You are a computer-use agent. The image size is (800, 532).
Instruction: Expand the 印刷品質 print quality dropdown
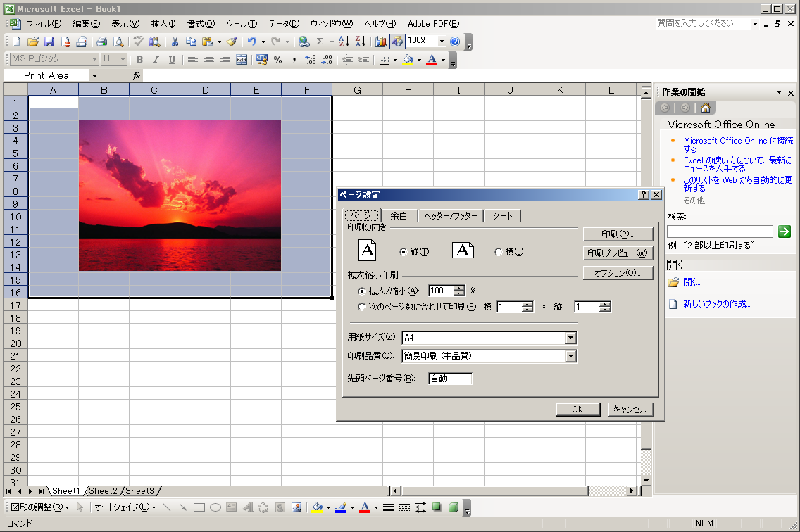pos(570,356)
